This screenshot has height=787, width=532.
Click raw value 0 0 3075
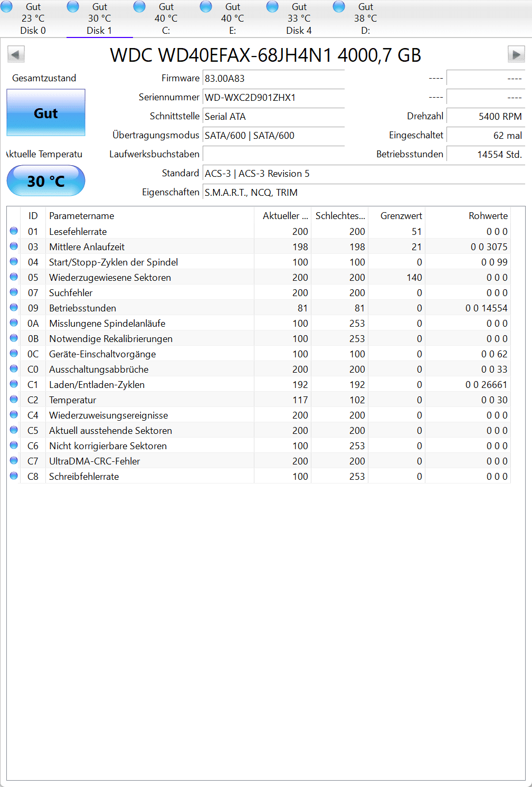click(x=489, y=247)
